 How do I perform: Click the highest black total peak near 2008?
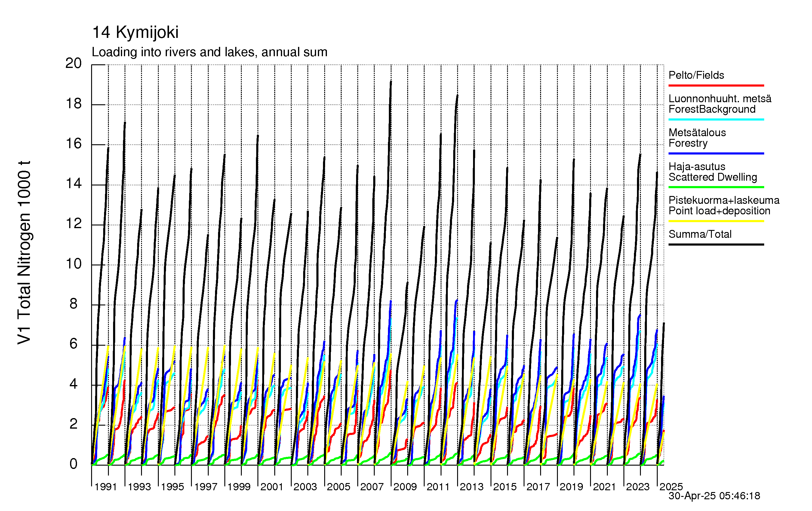[x=391, y=82]
